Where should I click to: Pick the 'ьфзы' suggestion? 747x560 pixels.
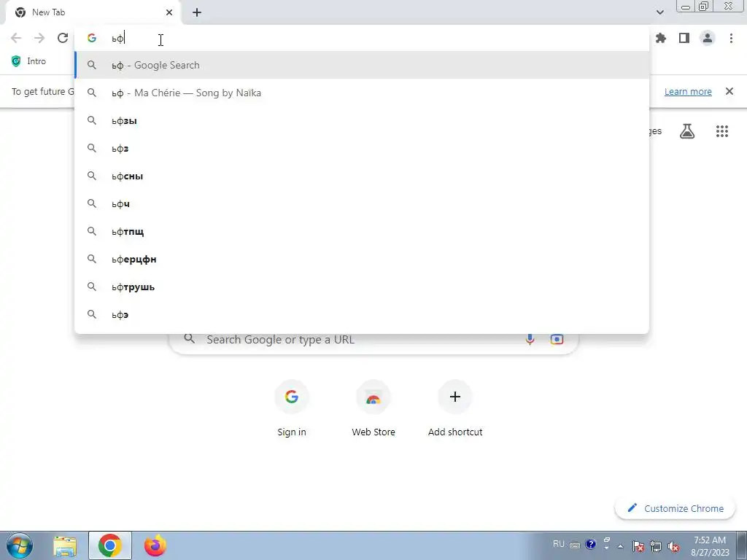tap(362, 120)
